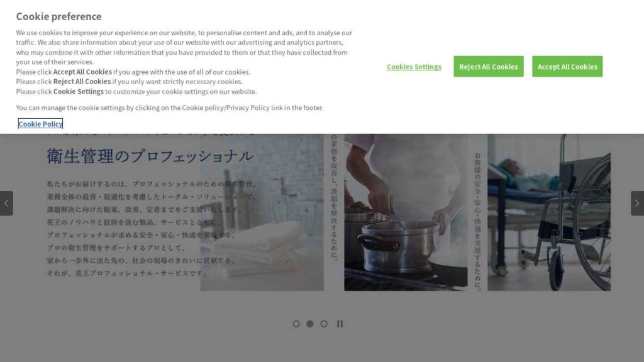644x362 pixels.
Task: Click the Accept All Cookies button
Action: click(x=567, y=67)
